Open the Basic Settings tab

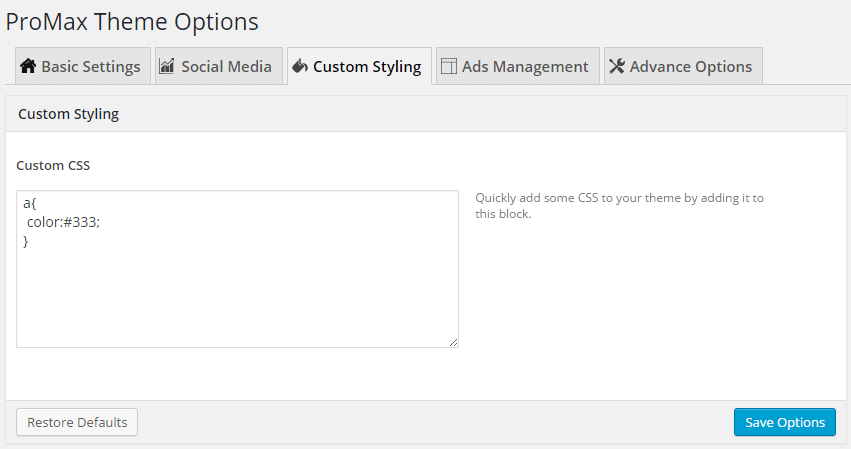pyautogui.click(x=83, y=66)
